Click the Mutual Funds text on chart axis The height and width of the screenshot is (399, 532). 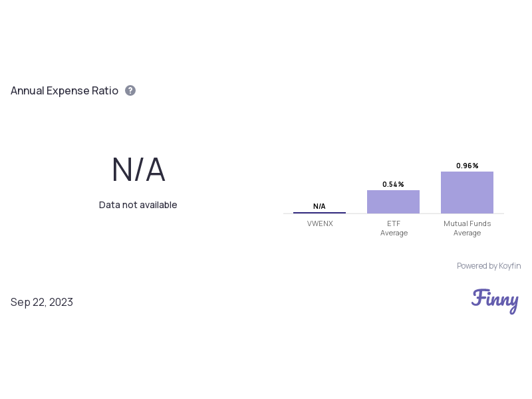click(x=467, y=223)
